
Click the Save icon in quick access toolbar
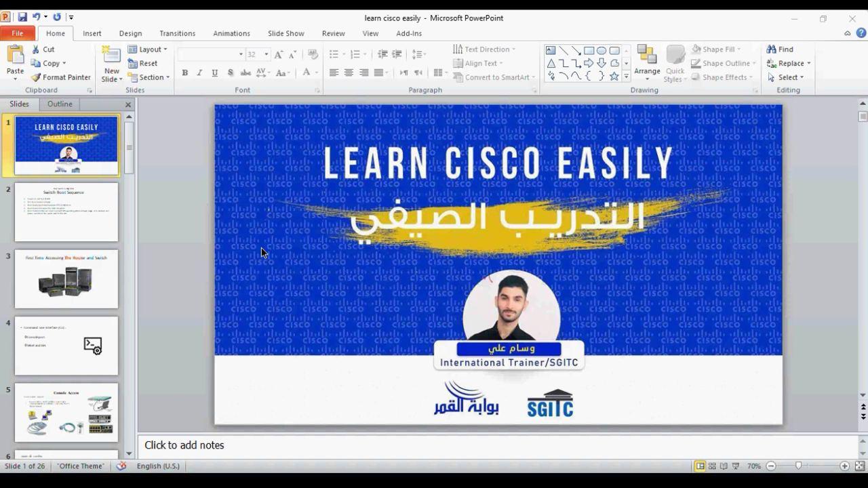click(x=22, y=17)
